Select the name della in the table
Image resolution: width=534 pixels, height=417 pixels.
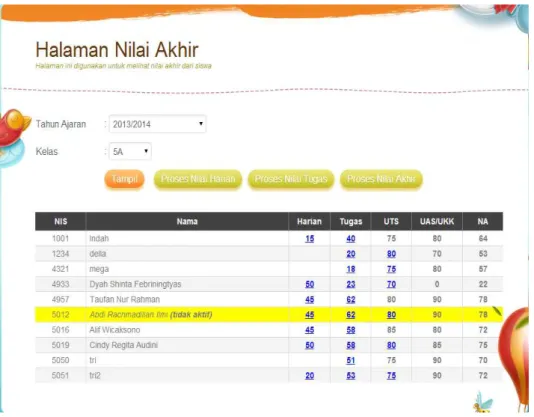click(x=98, y=254)
